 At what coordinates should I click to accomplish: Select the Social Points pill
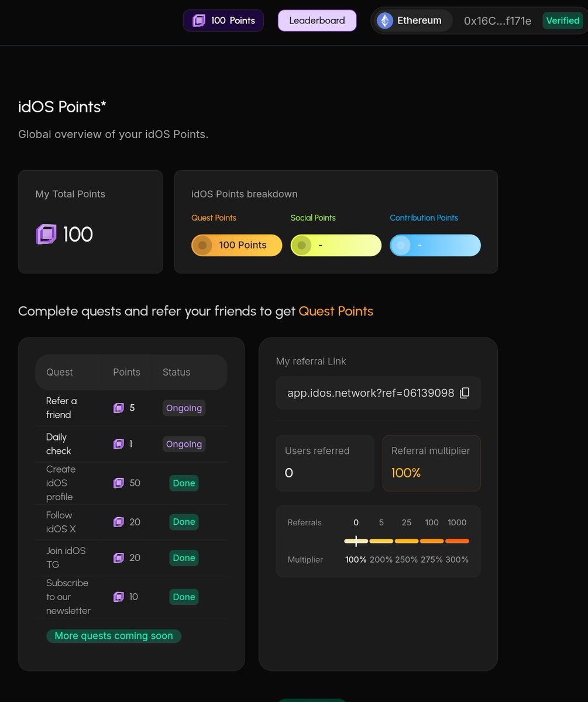336,245
